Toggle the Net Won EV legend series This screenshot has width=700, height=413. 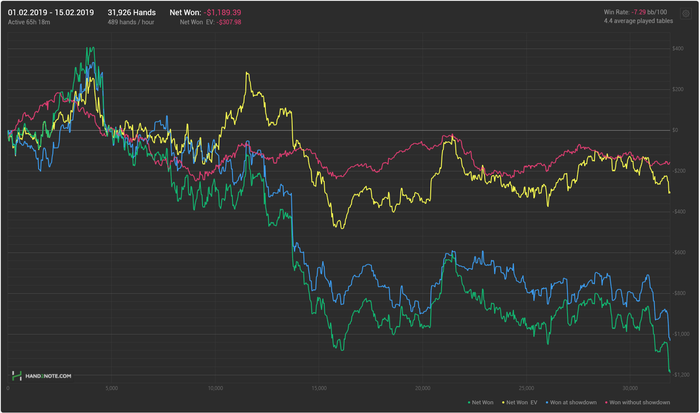(x=520, y=402)
